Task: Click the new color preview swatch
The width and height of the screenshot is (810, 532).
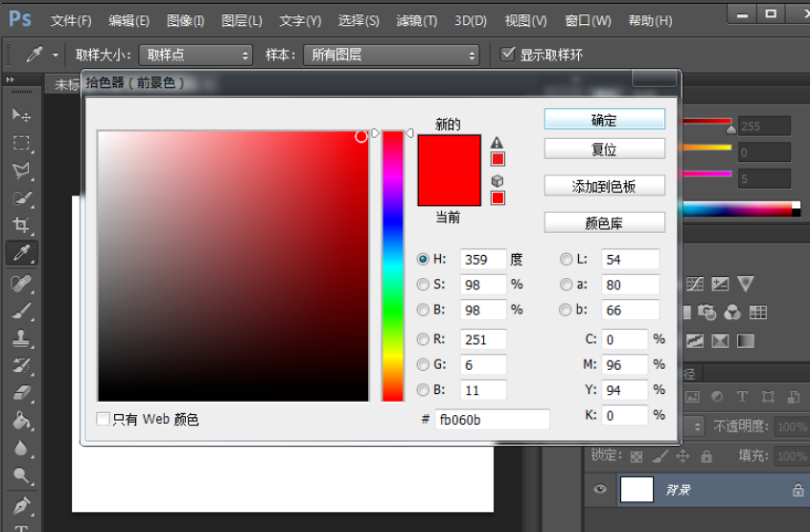Action: (x=449, y=152)
